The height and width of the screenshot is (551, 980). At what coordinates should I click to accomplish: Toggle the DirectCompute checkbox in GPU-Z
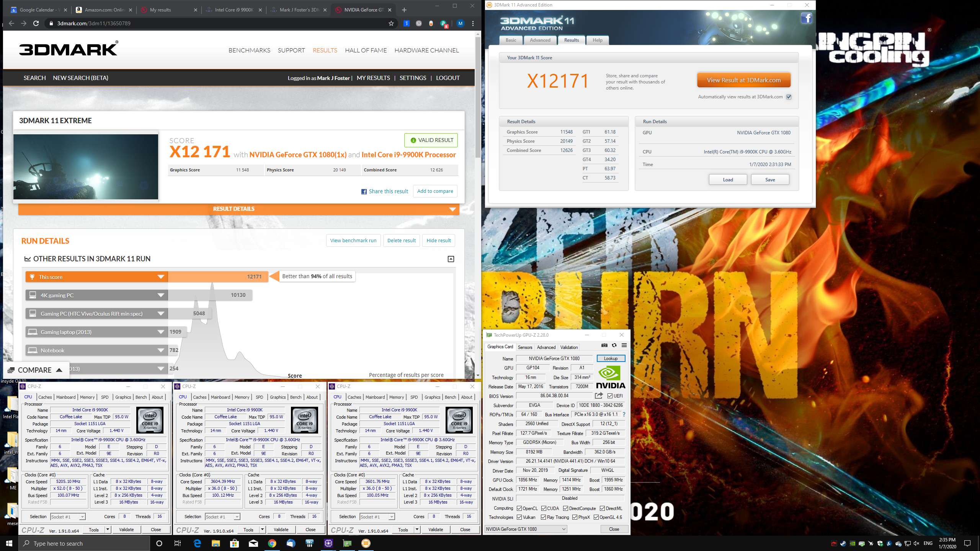pos(565,508)
